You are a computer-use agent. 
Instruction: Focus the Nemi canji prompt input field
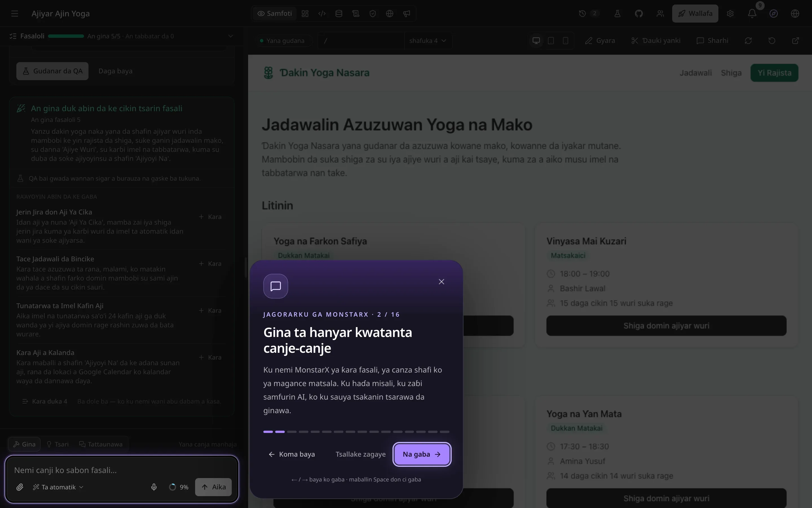coord(122,470)
